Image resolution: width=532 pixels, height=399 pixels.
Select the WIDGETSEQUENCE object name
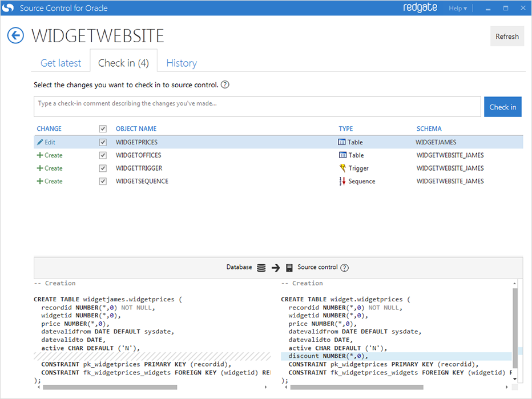coord(142,181)
